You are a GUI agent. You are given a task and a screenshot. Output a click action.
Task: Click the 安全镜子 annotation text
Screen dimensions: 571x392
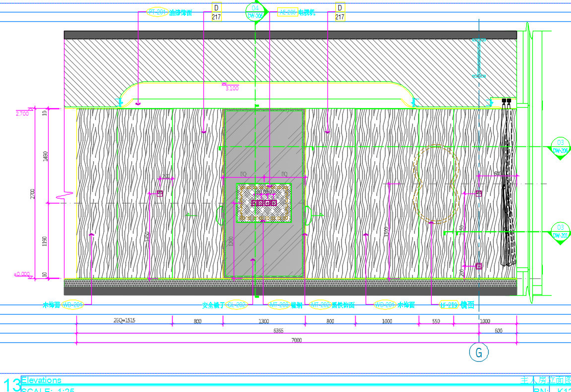pos(213,305)
